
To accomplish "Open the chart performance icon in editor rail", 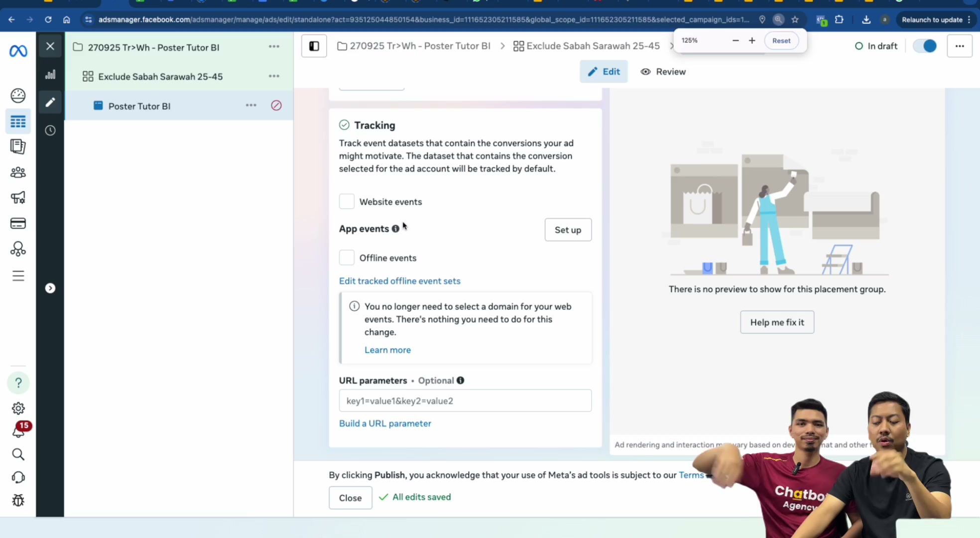I will (50, 75).
